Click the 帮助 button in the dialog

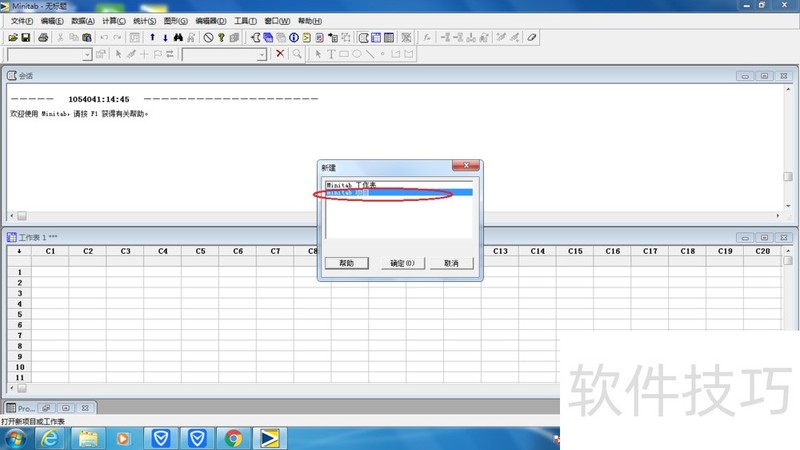[346, 263]
